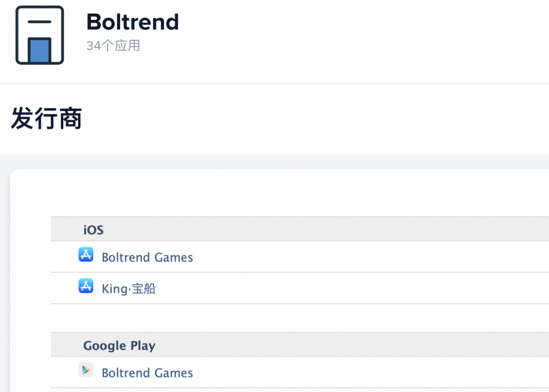Click the 34个应用 app count text
549x392 pixels.
point(113,46)
